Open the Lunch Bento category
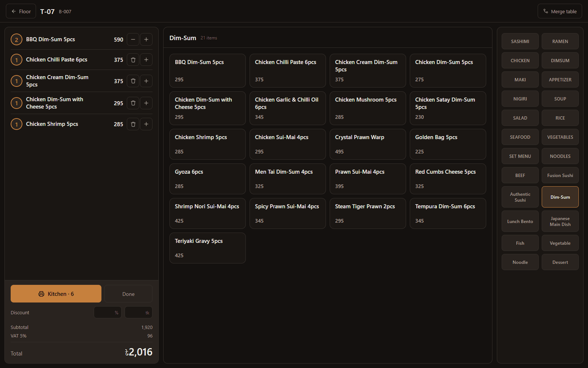The width and height of the screenshot is (588, 368). [x=520, y=221]
